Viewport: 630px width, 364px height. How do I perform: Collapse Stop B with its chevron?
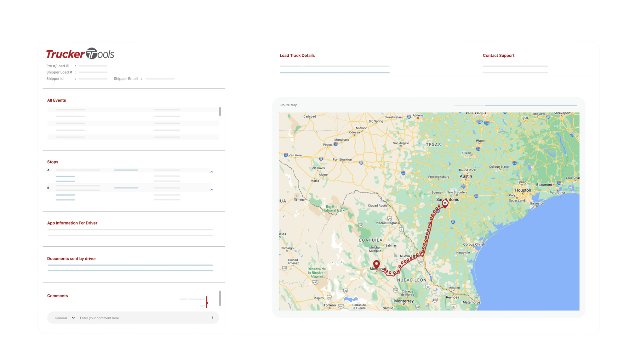pyautogui.click(x=212, y=190)
